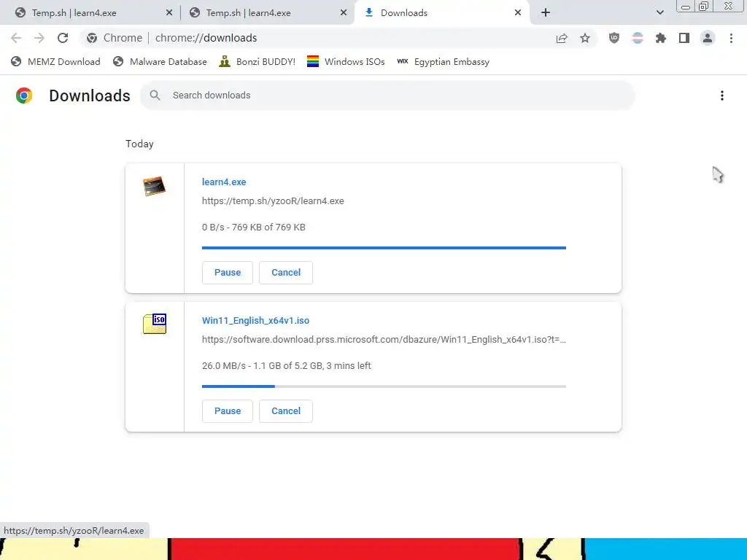
Task: Open the profile avatar menu
Action: pyautogui.click(x=708, y=38)
